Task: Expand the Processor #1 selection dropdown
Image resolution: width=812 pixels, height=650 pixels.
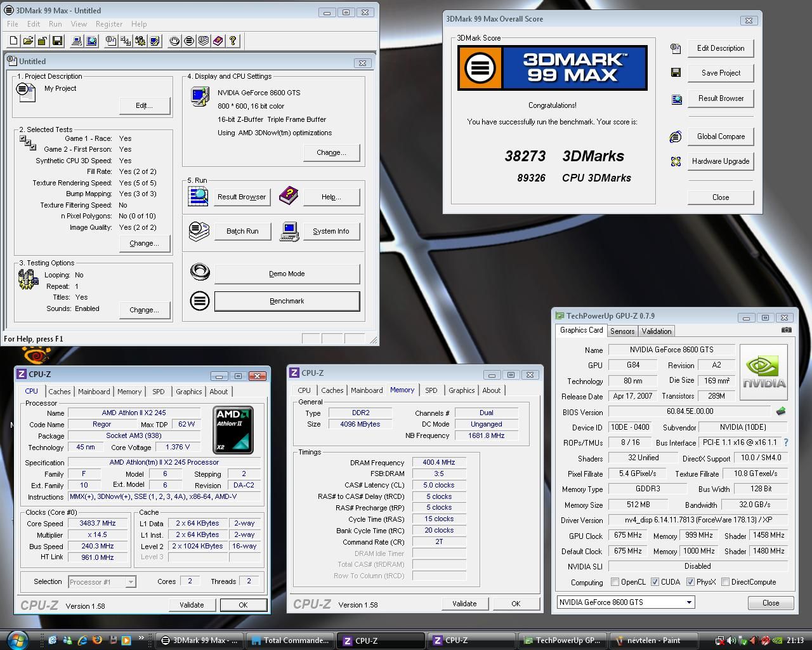Action: coord(130,582)
